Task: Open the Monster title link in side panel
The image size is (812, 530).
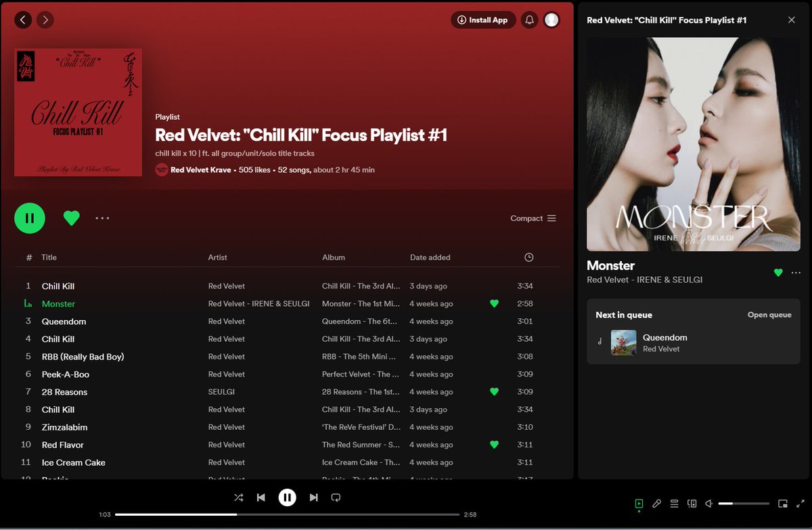Action: [x=610, y=265]
